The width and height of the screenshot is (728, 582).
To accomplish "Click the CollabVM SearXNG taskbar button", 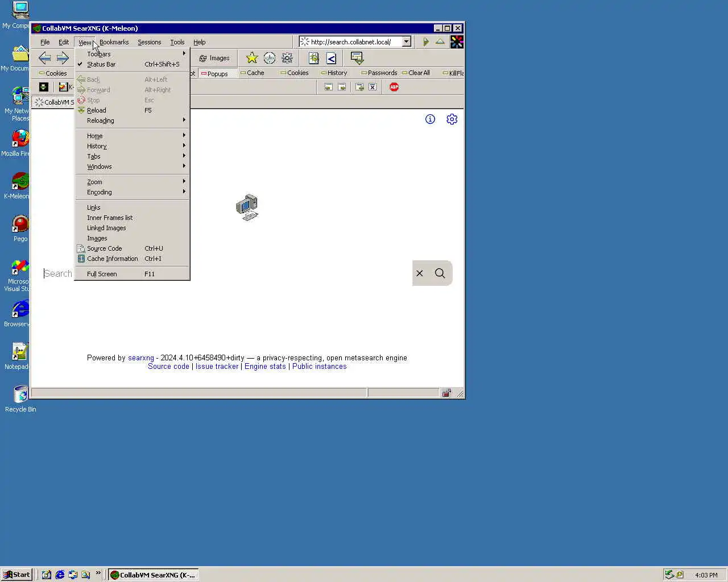I will 154,575.
